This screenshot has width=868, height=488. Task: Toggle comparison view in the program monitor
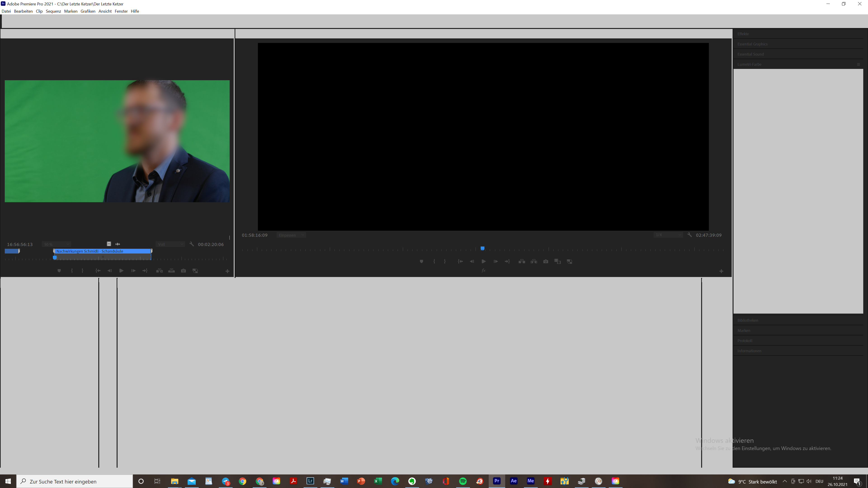(x=558, y=261)
